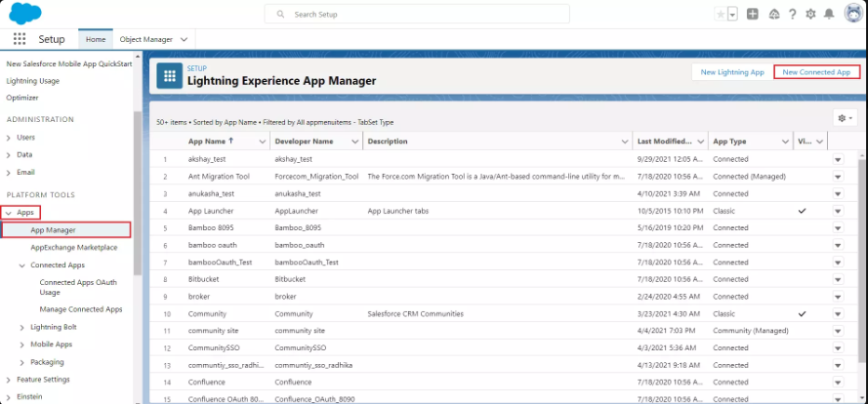Click the Salesforce cloud logo
The width and height of the screenshot is (868, 404).
pos(25,13)
